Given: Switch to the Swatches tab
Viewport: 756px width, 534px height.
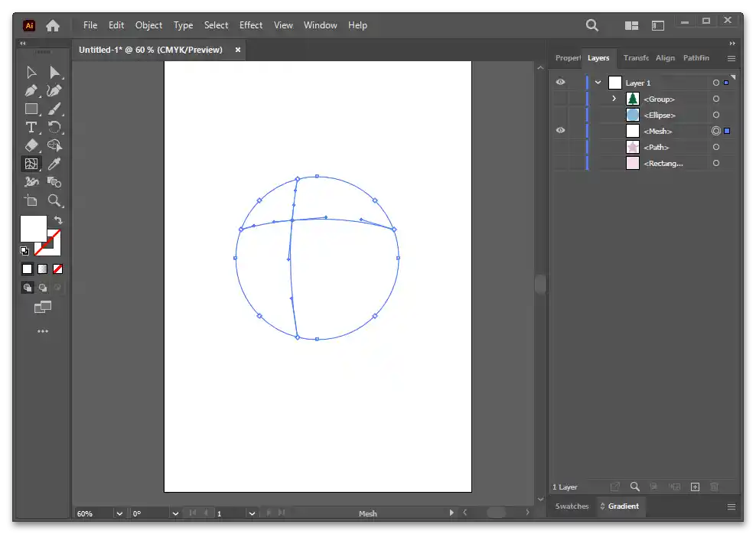Looking at the screenshot, I should pos(572,506).
